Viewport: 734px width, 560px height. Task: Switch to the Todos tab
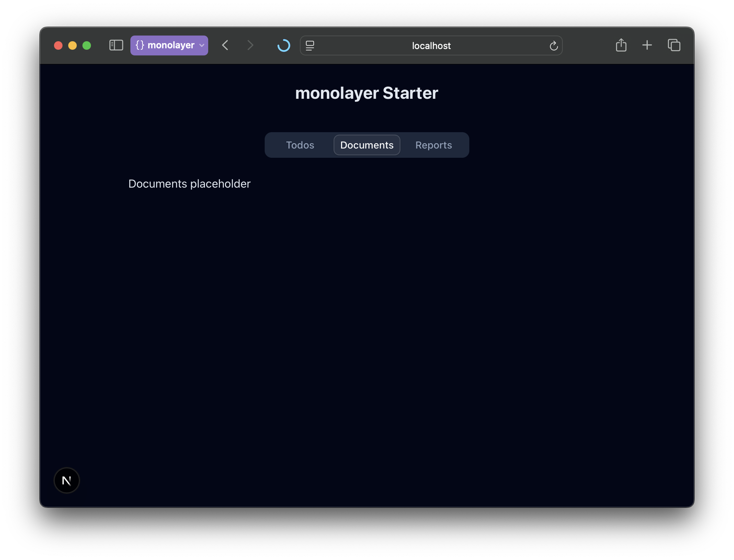pos(299,145)
